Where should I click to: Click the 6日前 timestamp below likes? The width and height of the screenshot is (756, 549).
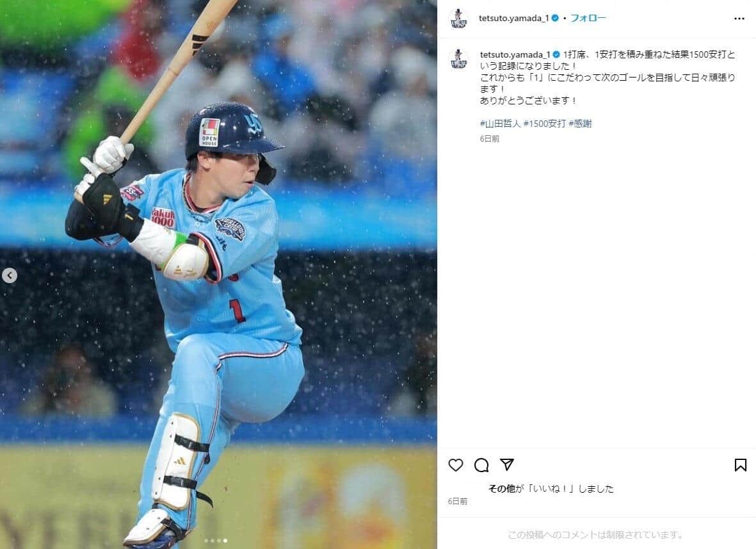(x=458, y=502)
